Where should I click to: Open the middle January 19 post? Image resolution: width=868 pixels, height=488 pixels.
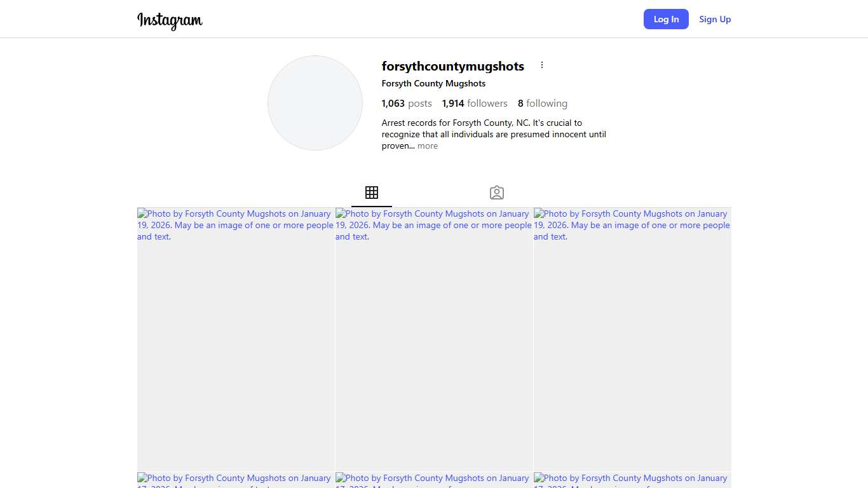click(x=434, y=339)
